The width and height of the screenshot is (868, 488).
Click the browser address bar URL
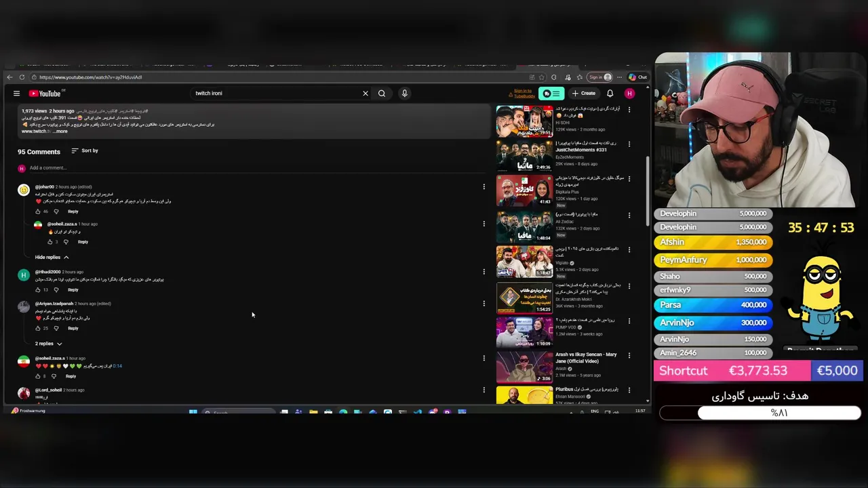(91, 77)
